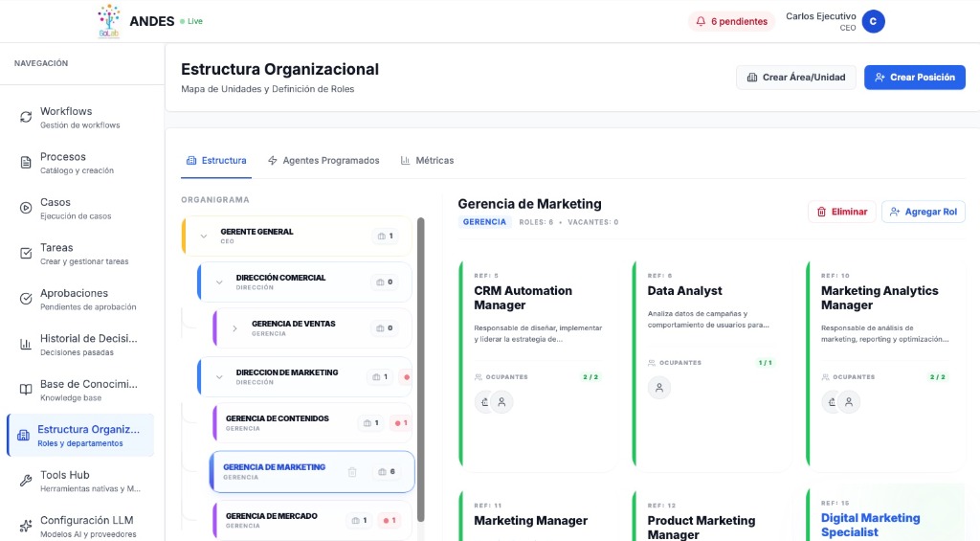The height and width of the screenshot is (541, 980).
Task: Click the 6 pendientes notification bell
Action: tap(731, 21)
